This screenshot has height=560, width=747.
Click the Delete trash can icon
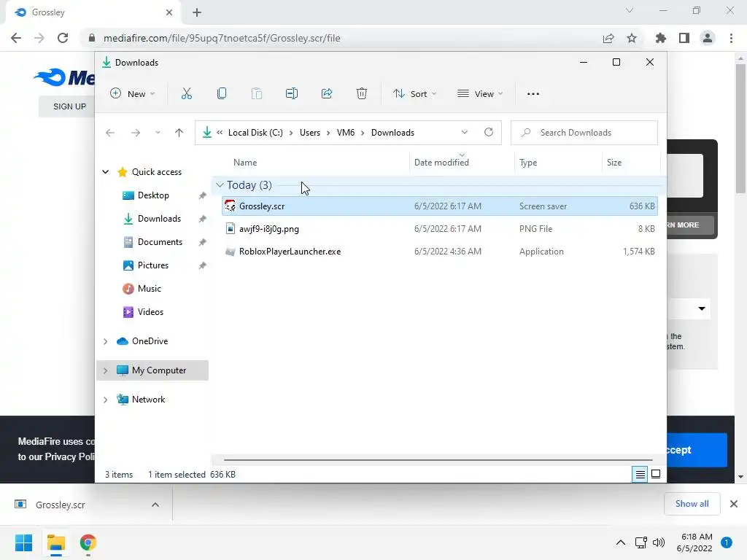[x=362, y=94]
